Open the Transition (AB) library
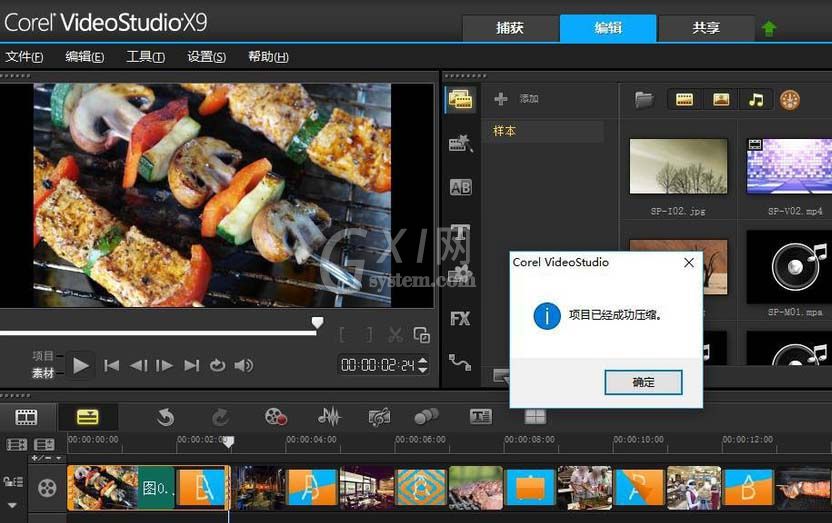832x523 pixels. 460,187
